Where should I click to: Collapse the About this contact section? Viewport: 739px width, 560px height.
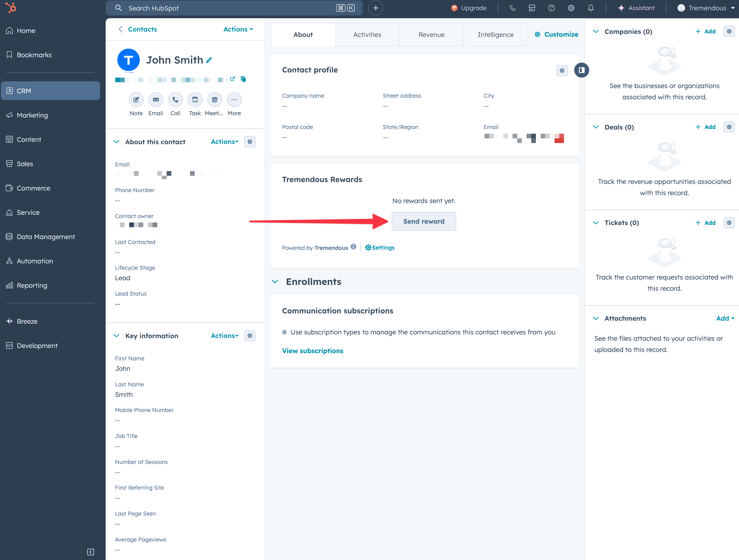[116, 142]
